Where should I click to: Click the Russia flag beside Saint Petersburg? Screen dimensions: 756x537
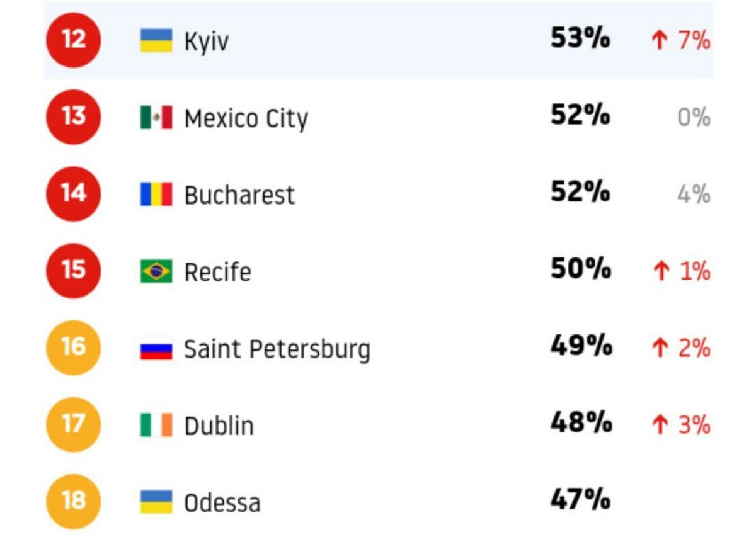coord(156,348)
